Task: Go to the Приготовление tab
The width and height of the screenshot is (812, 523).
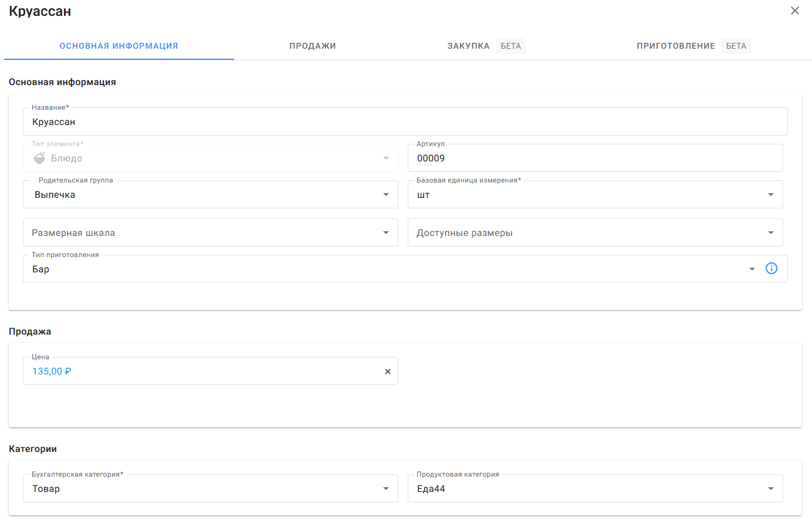Action: 675,46
